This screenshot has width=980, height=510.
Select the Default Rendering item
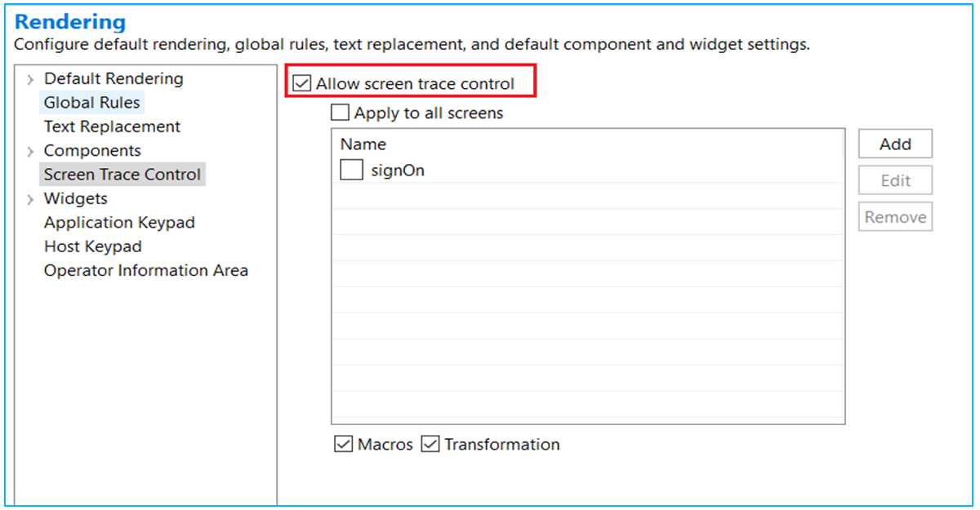114,79
